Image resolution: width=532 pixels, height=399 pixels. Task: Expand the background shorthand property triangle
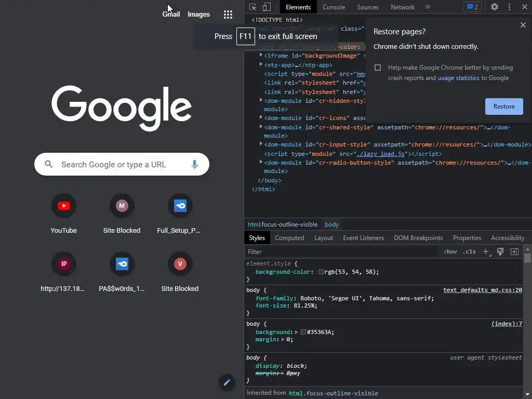pos(296,332)
